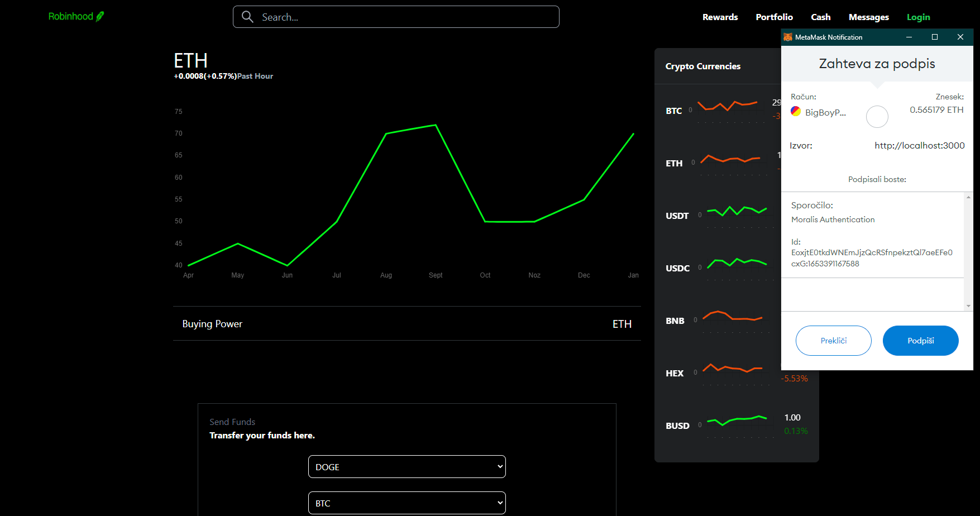The width and height of the screenshot is (980, 516).
Task: Open the Messages menu item
Action: pyautogui.click(x=869, y=17)
